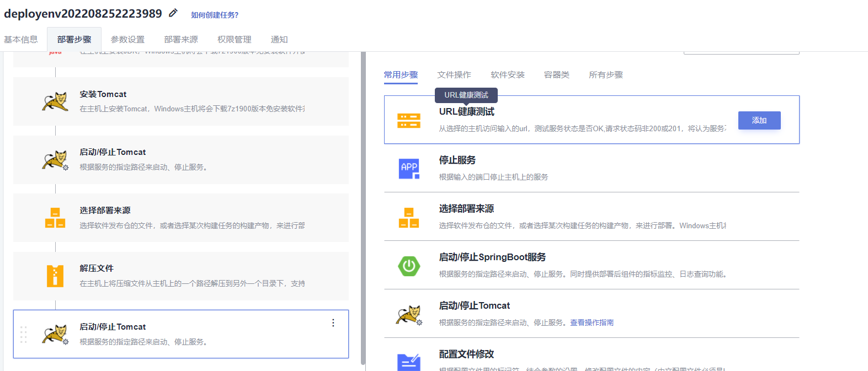Click the left step list scrollbar
This screenshot has height=371, width=868.
(x=363, y=209)
